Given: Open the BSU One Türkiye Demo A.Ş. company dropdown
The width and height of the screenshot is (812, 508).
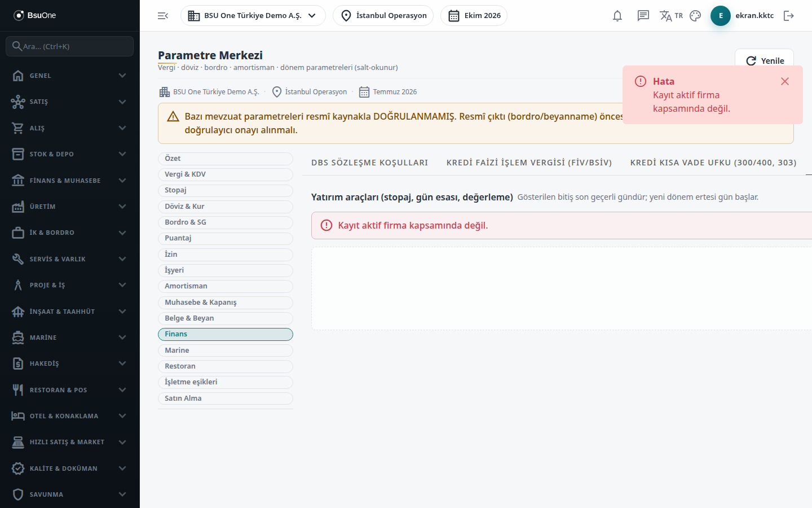Looking at the screenshot, I should coord(253,16).
